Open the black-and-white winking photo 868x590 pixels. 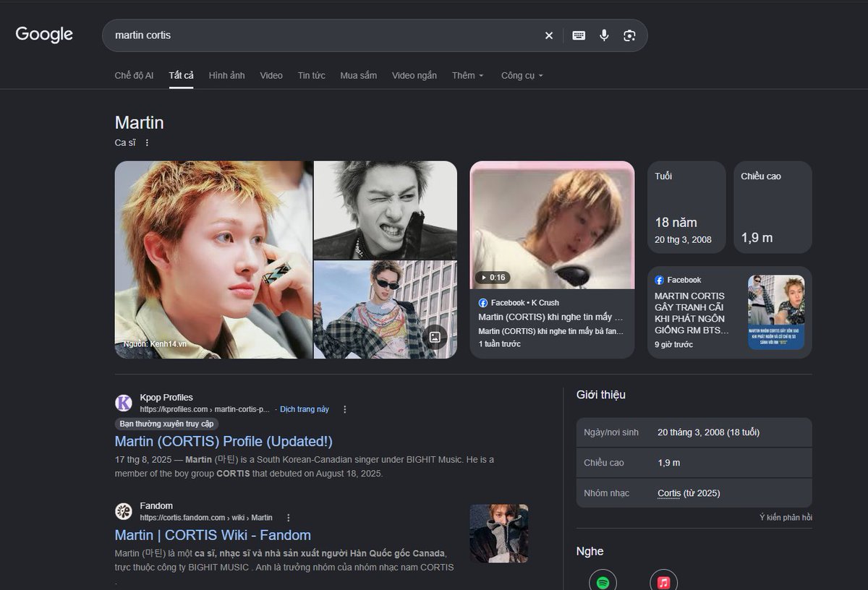click(386, 210)
